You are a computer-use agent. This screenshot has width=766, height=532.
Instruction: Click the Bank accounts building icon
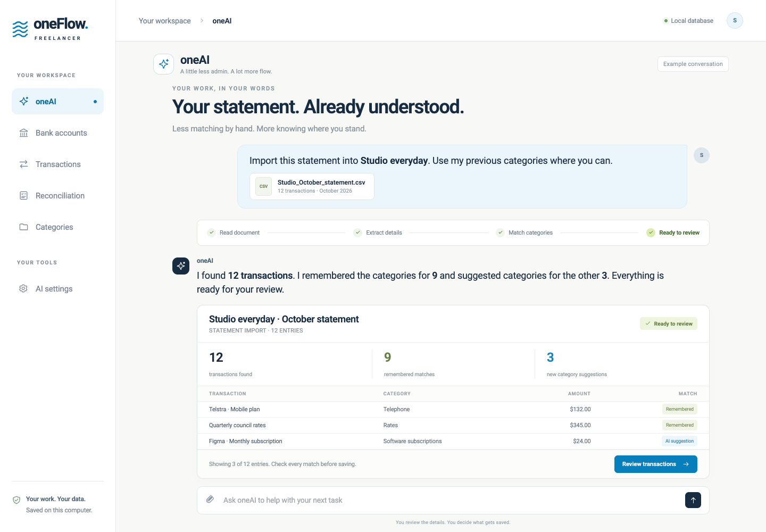tap(24, 133)
